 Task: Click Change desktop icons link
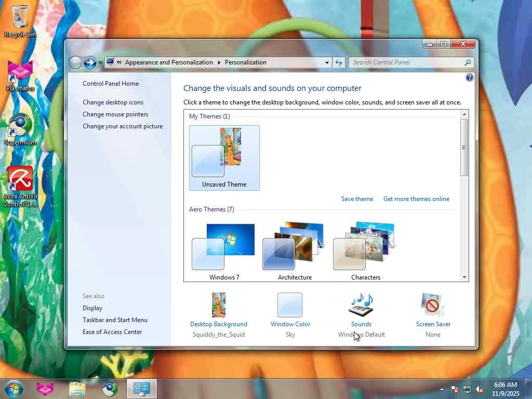[113, 102]
